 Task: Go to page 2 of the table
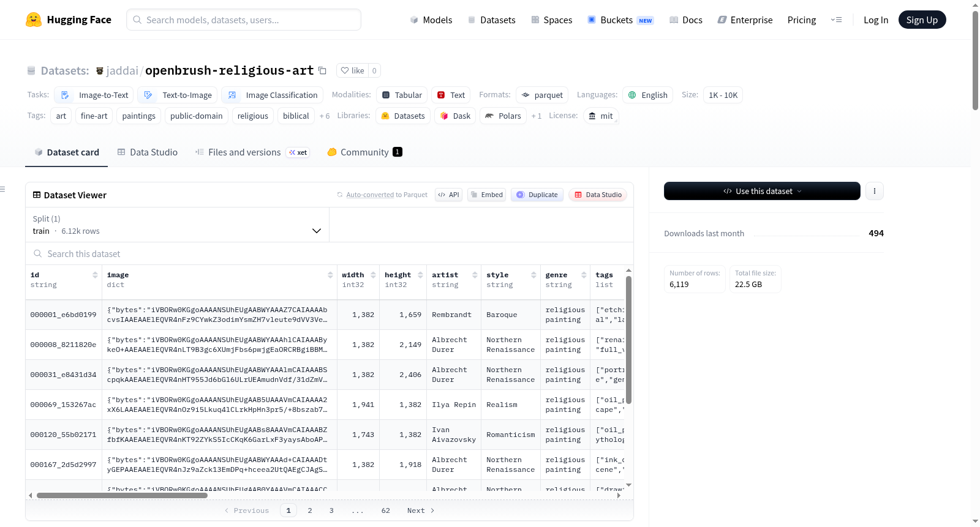pos(310,510)
